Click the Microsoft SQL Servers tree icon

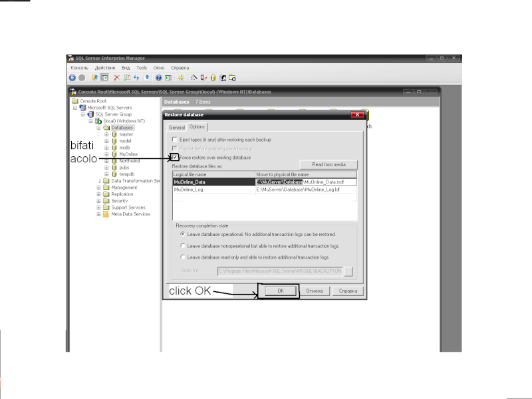[x=82, y=108]
